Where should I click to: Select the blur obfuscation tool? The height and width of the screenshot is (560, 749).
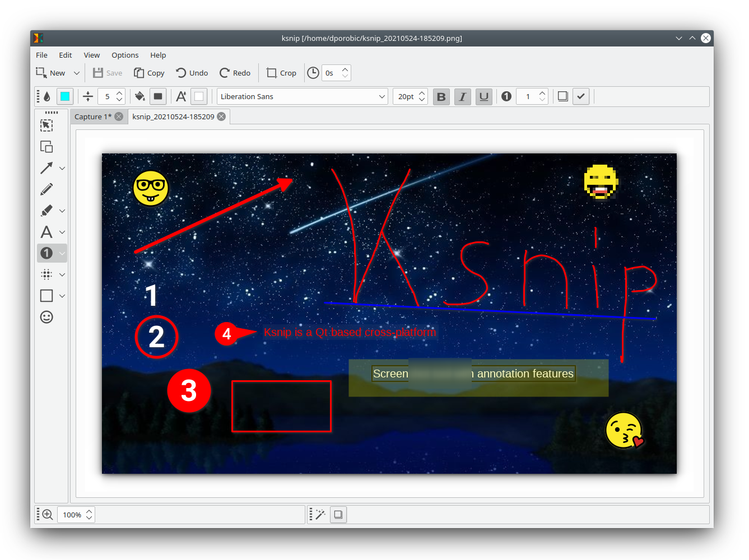point(46,274)
